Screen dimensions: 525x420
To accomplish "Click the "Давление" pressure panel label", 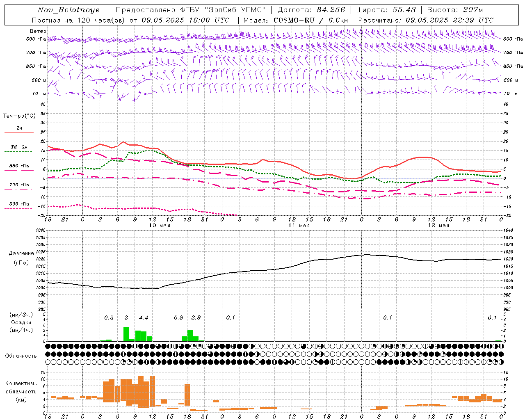I will click(21, 253).
